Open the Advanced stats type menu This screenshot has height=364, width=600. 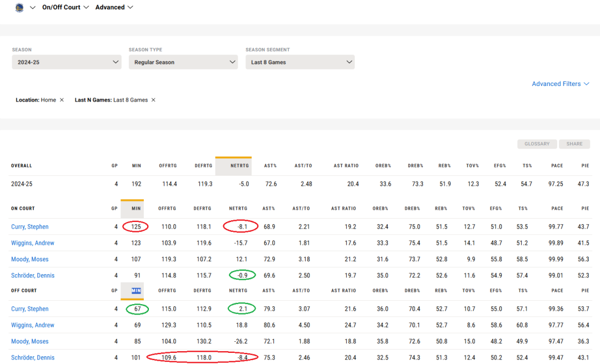114,7
